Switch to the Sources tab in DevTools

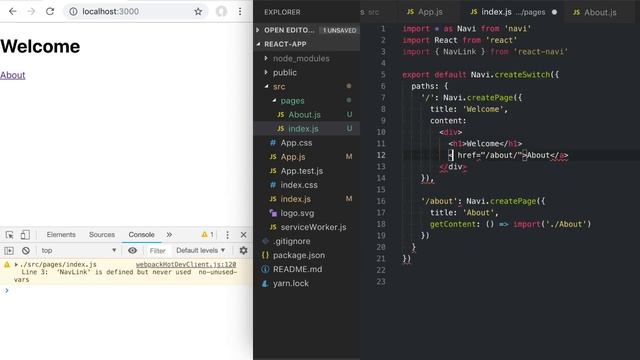pos(102,235)
